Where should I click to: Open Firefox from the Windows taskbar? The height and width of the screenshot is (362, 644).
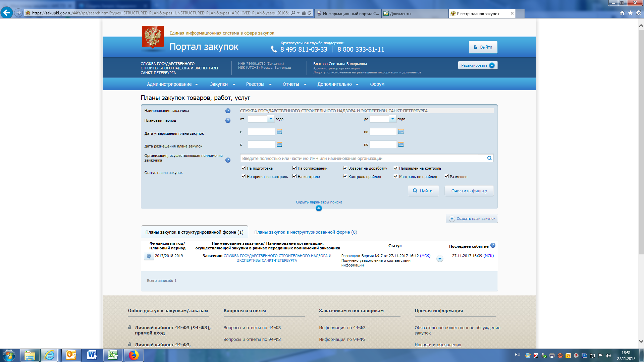pos(133,355)
